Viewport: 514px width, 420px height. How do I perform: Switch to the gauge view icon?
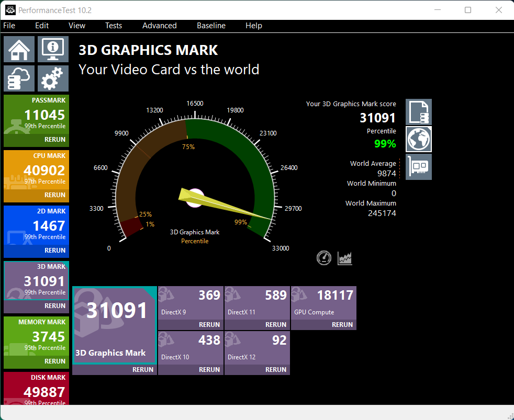pyautogui.click(x=324, y=257)
